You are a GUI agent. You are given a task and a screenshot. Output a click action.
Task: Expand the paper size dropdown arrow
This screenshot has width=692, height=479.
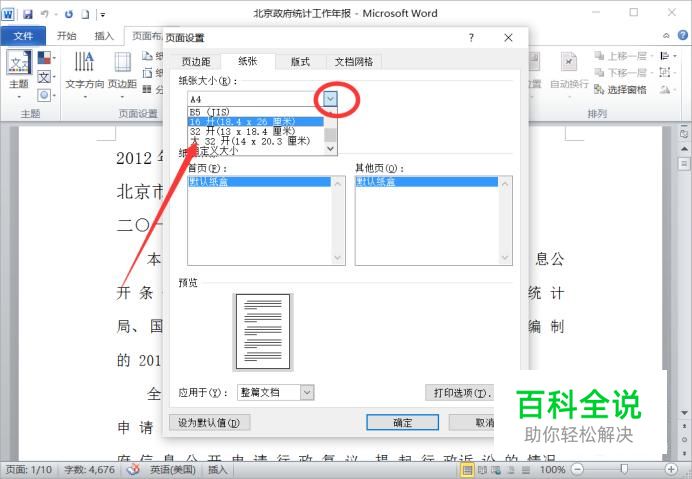(330, 99)
